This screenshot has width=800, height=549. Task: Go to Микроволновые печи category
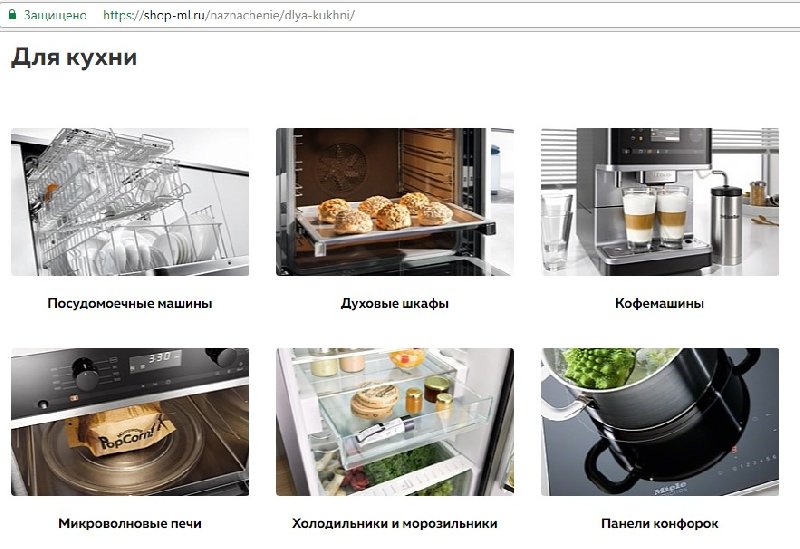click(130, 523)
